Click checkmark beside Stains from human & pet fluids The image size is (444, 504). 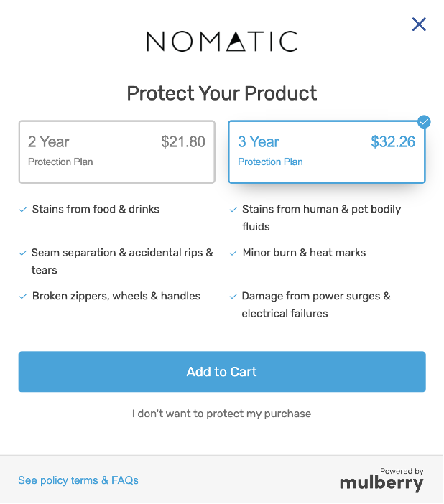point(233,210)
